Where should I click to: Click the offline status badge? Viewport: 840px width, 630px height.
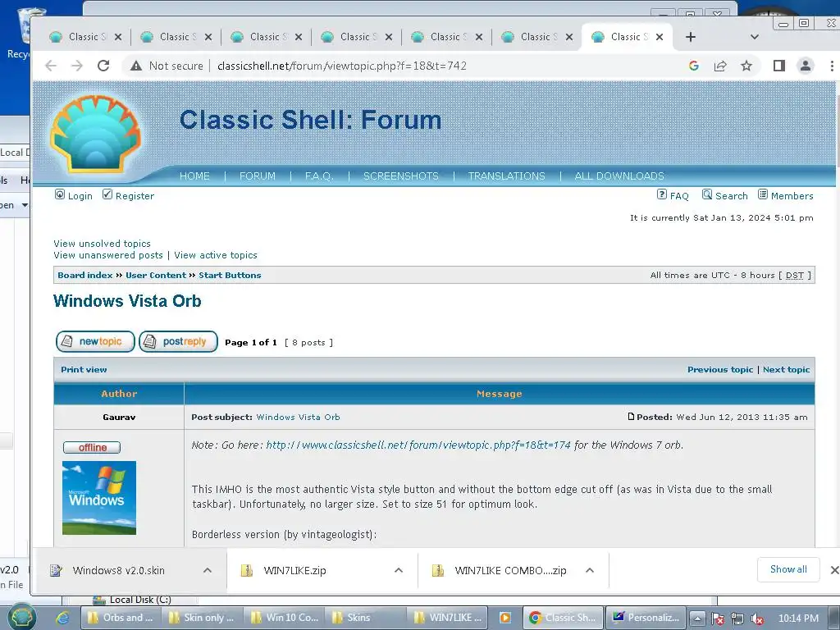(x=92, y=447)
